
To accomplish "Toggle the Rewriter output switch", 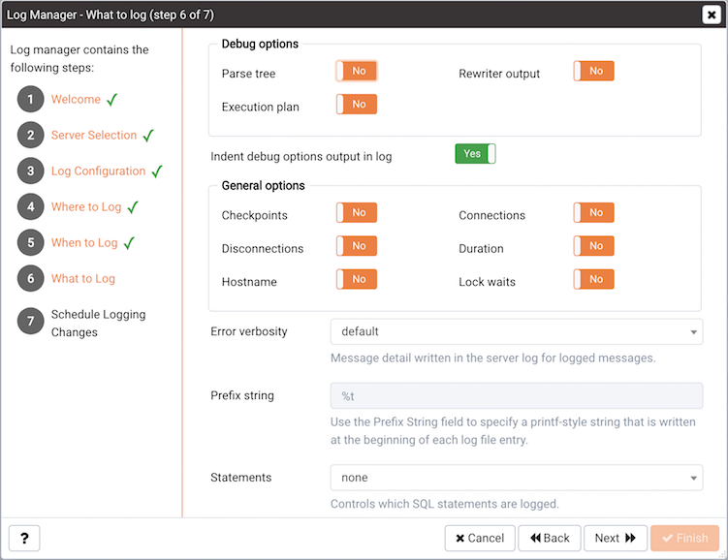I will click(x=594, y=71).
